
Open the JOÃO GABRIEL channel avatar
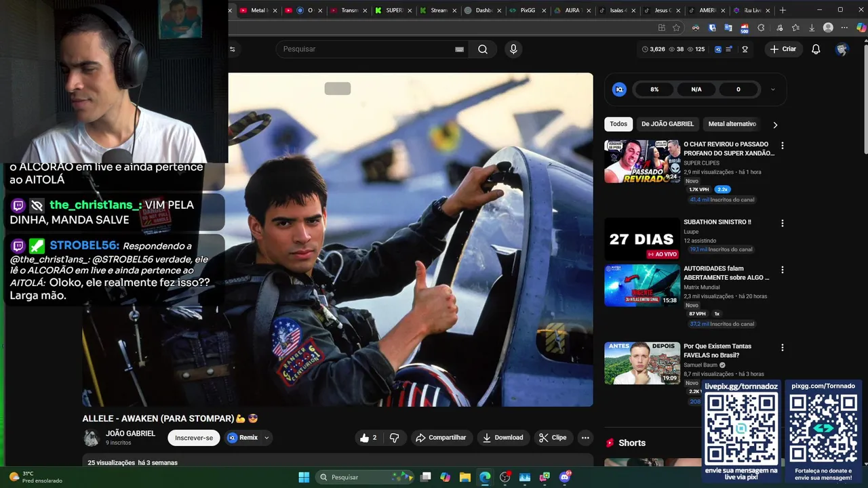(x=92, y=438)
